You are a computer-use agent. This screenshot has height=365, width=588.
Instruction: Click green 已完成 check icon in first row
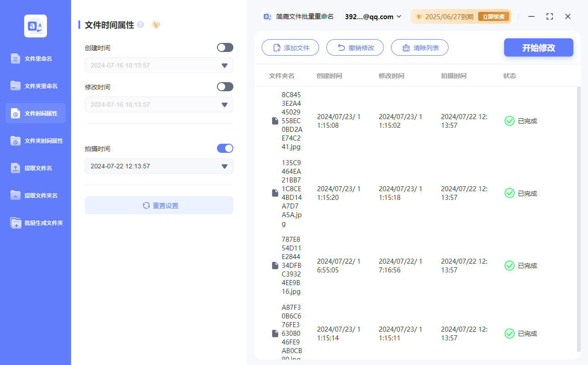510,121
